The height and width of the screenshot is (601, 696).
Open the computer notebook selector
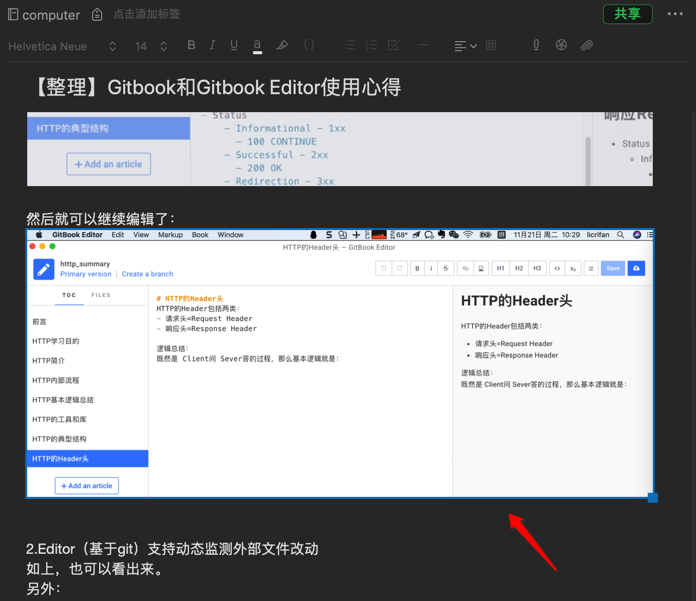(44, 15)
